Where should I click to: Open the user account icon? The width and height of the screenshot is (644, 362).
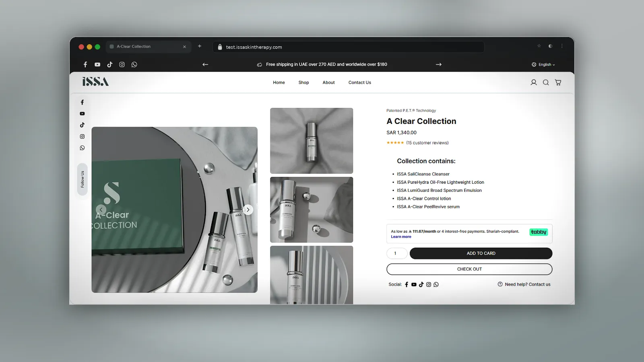coord(534,82)
